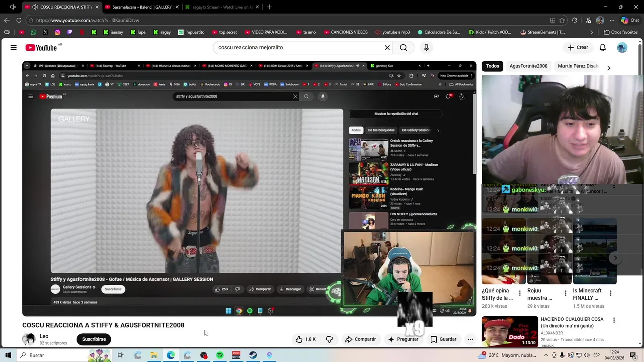
Task: Click the browser address bar URL
Action: pos(88,20)
